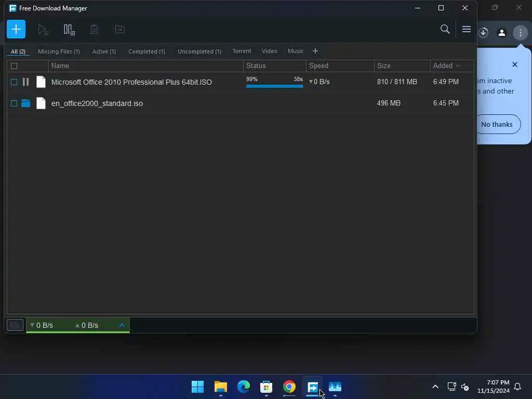Viewport: 532px width, 399px height.
Task: Close the Chrome popup bubble
Action: [x=515, y=64]
